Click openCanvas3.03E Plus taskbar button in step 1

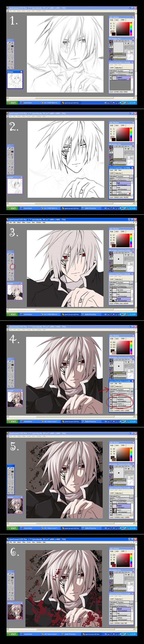(x=71, y=103)
